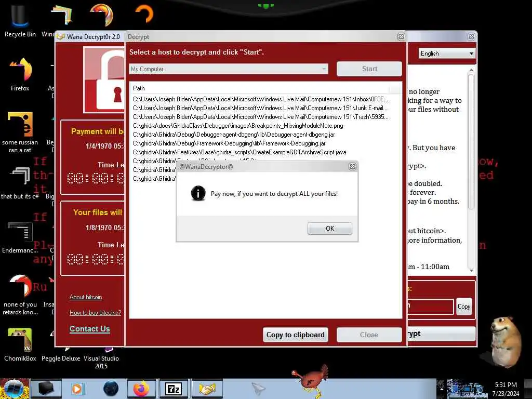Open Firefox from the taskbar
Viewport: 532px width, 399px height.
[141, 389]
